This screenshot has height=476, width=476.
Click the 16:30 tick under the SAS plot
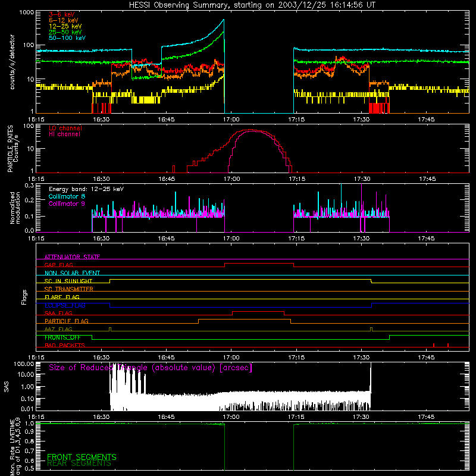101,417
